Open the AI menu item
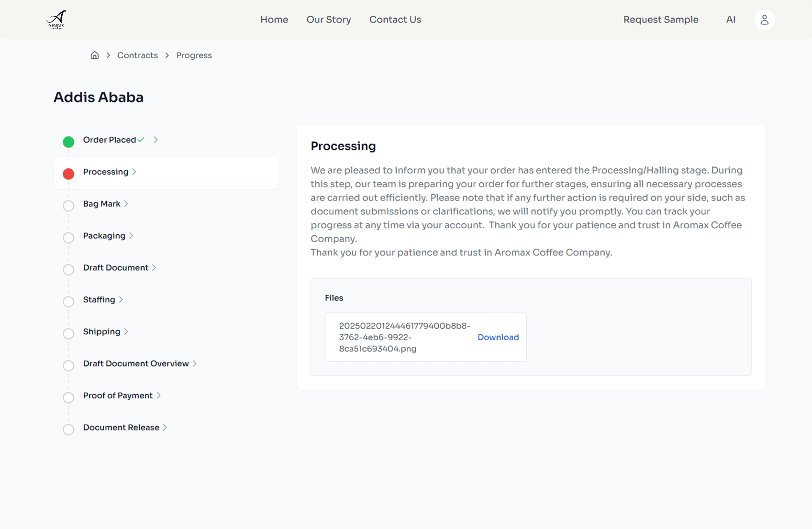This screenshot has width=812, height=529. tap(730, 20)
